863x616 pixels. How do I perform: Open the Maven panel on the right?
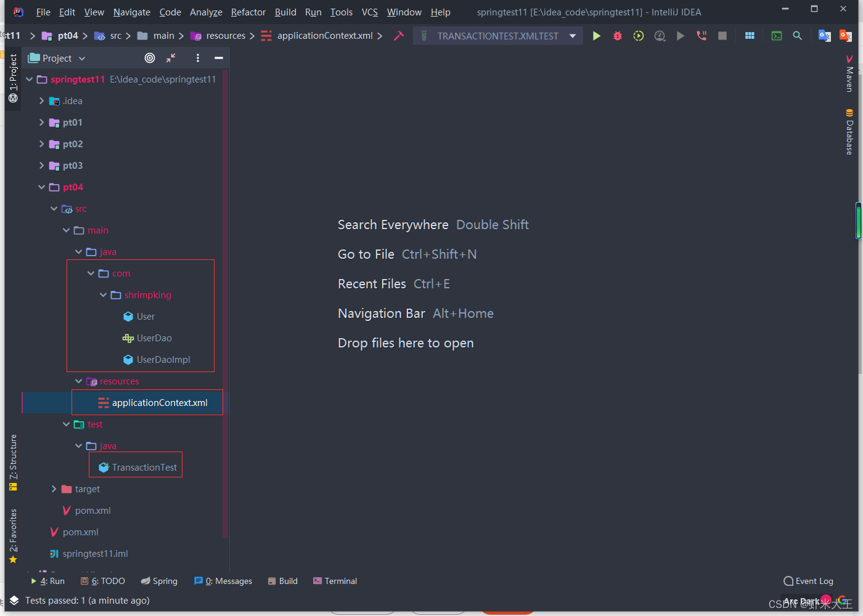pos(849,74)
